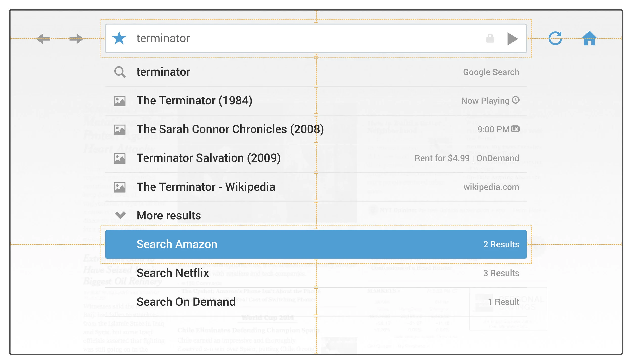The image size is (632, 364).
Task: Click the 9:00 PM airing time
Action: [493, 129]
